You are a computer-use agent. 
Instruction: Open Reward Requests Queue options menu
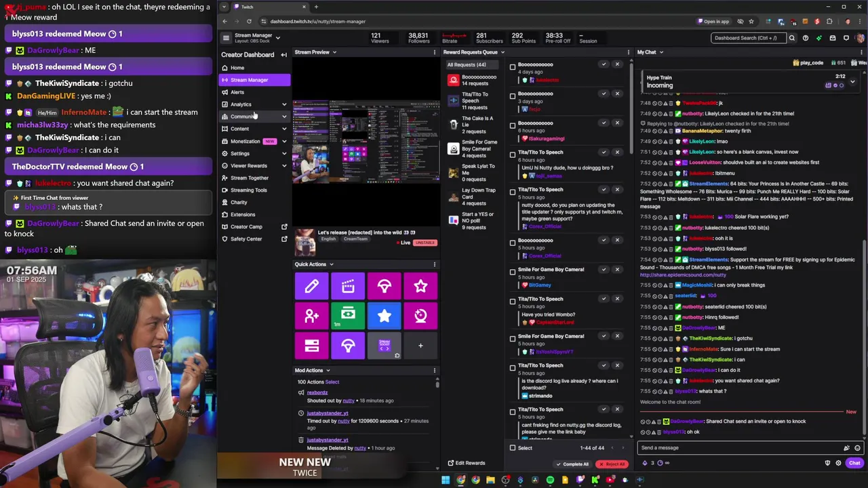[630, 52]
